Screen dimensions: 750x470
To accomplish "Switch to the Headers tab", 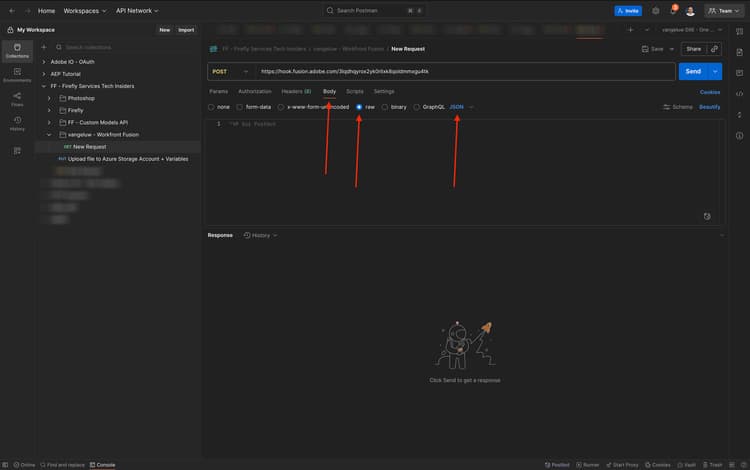I will [x=296, y=91].
